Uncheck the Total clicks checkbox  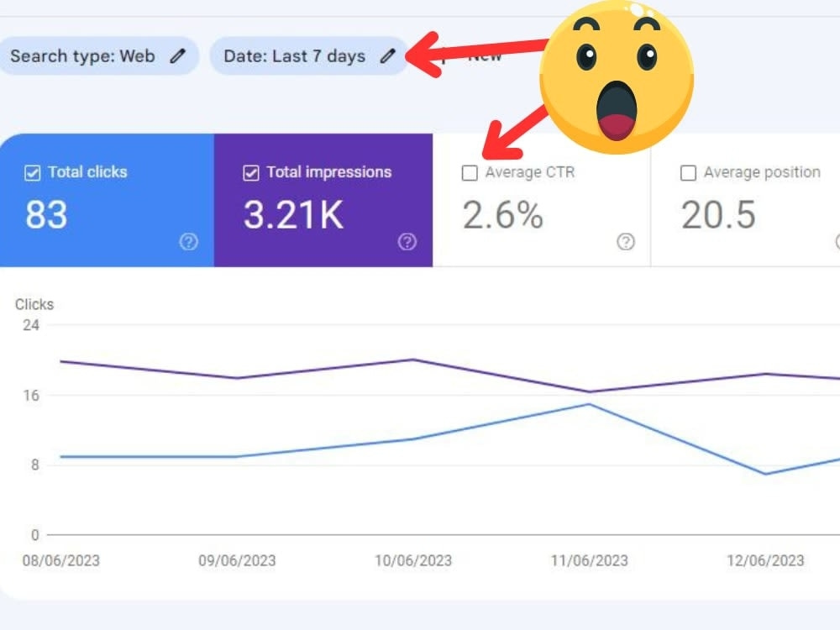[33, 173]
